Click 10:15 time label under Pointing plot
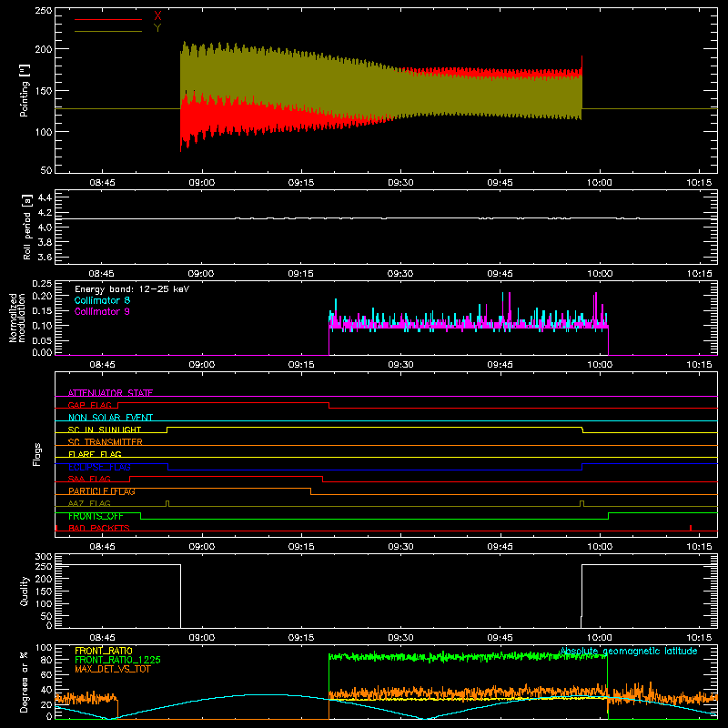The height and width of the screenshot is (728, 728). tap(699, 183)
